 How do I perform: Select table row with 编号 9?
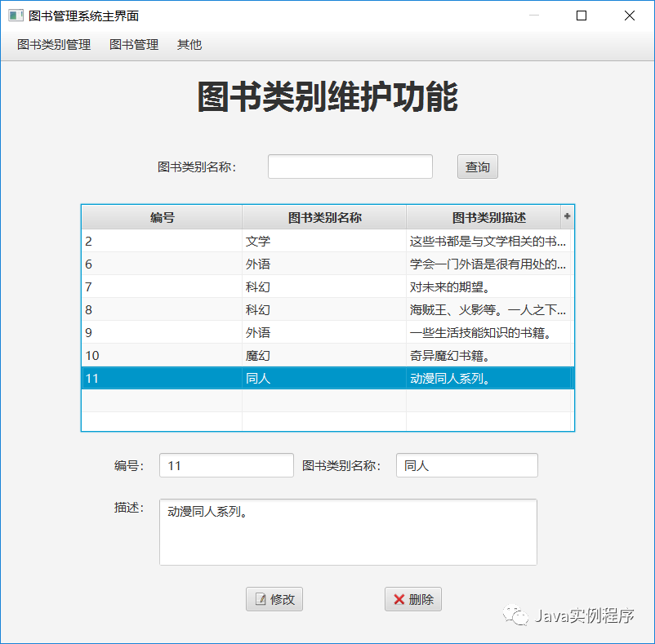click(328, 333)
